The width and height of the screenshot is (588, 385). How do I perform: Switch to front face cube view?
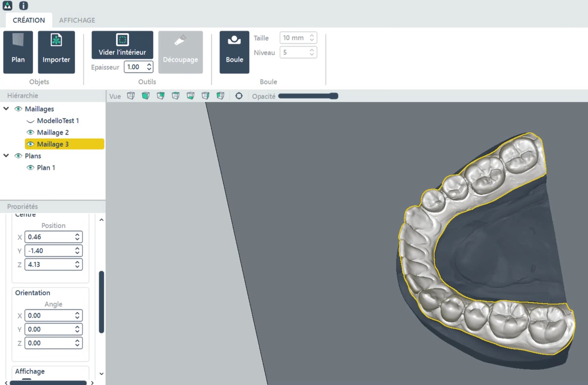pyautogui.click(x=146, y=96)
